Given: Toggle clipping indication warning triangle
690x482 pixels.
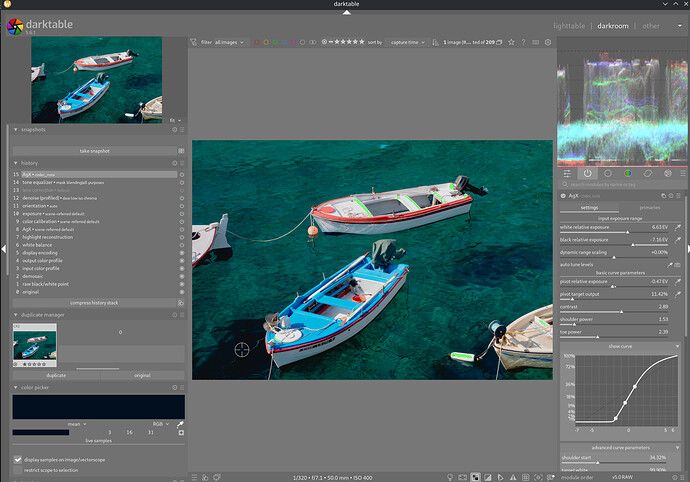Looking at the screenshot, I should click(513, 477).
